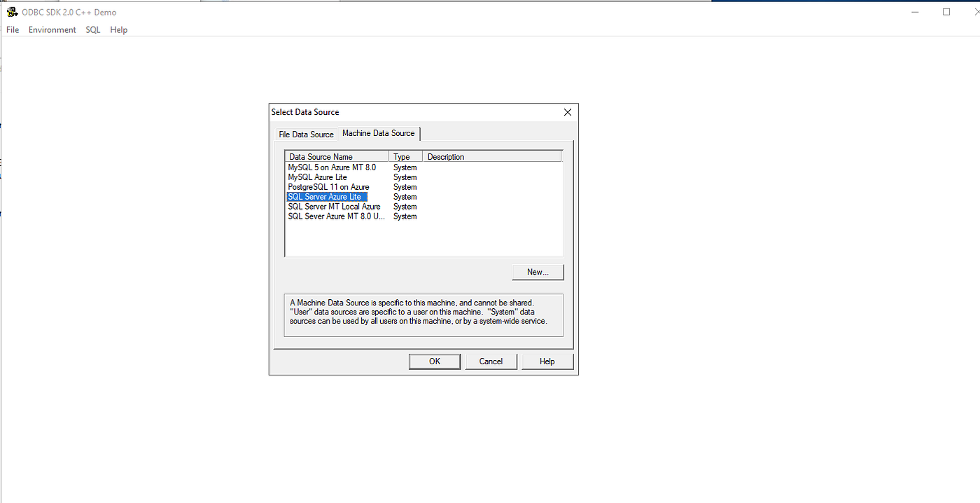Open the Environment menu
Image resolution: width=980 pixels, height=503 pixels.
tap(52, 29)
